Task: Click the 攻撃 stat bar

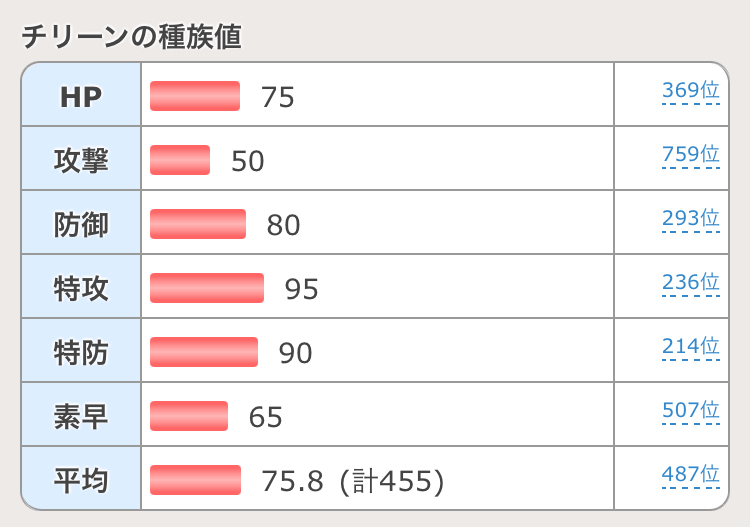Action: (180, 160)
